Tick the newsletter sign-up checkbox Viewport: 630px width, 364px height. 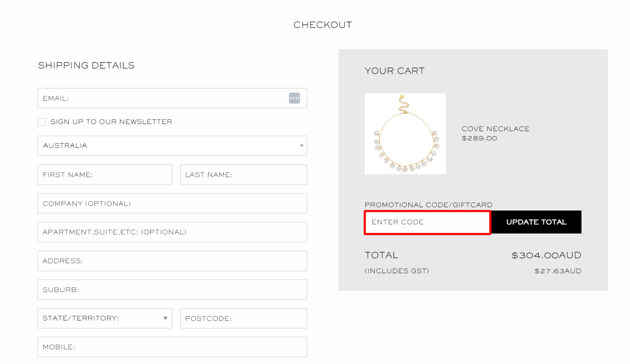click(41, 122)
